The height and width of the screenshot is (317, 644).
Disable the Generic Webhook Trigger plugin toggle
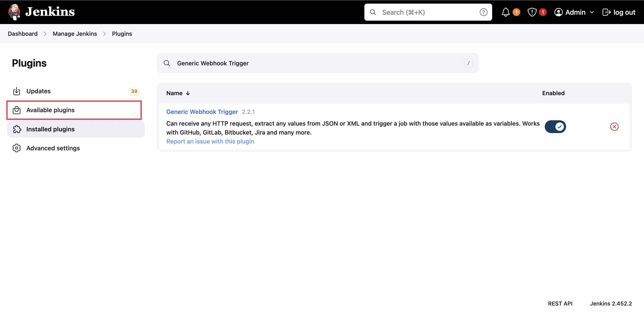555,126
